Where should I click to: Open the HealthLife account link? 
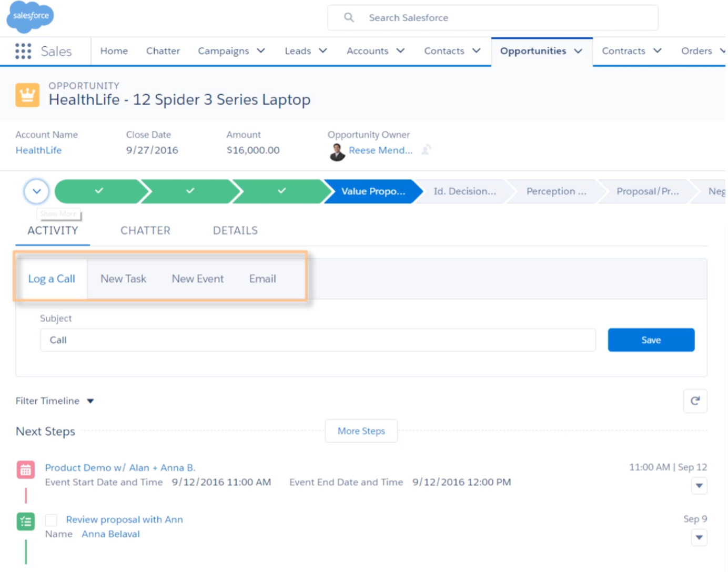pyautogui.click(x=38, y=150)
